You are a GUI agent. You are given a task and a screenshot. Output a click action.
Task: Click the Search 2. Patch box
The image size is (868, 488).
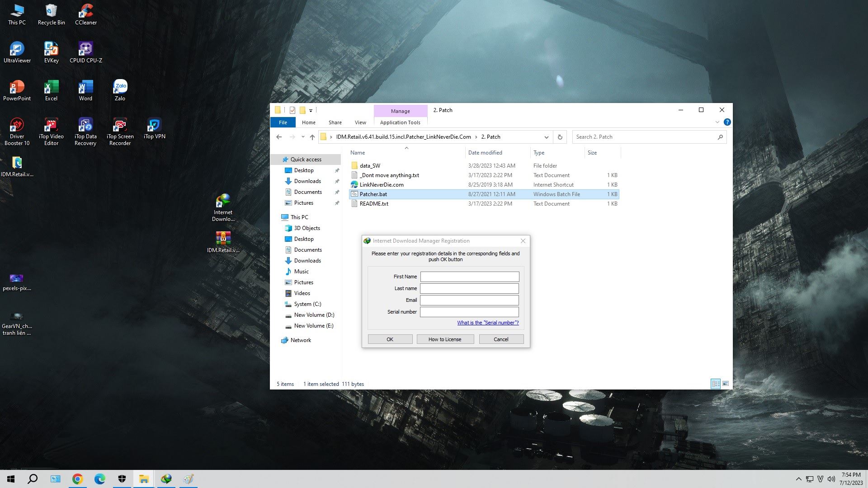pos(649,137)
